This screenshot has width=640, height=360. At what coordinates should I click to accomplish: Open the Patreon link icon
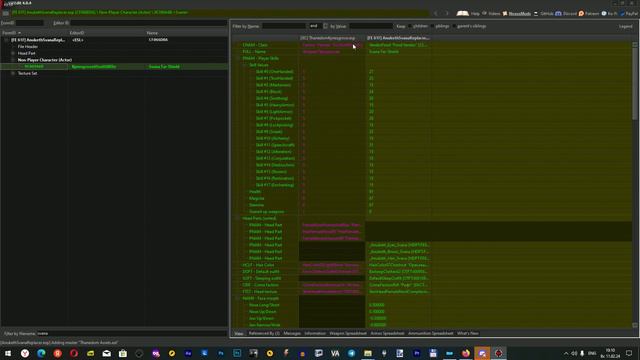tap(581, 13)
